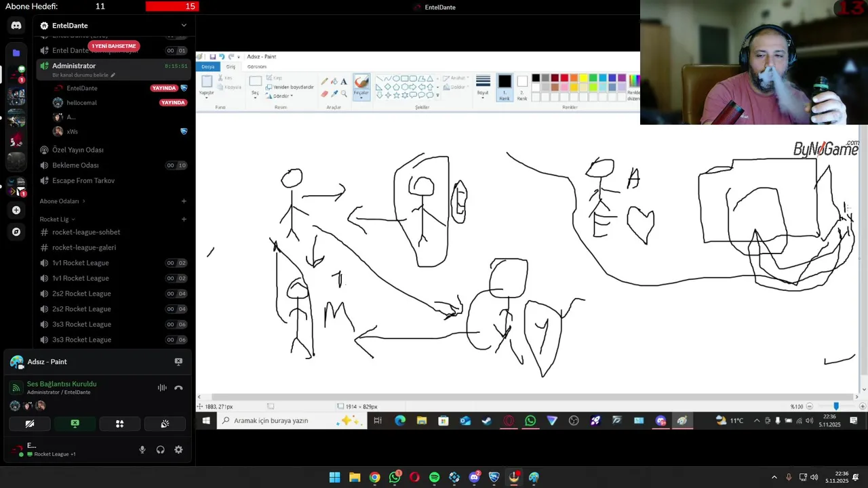Switch to the Giriş ribbon tab

[x=231, y=66]
